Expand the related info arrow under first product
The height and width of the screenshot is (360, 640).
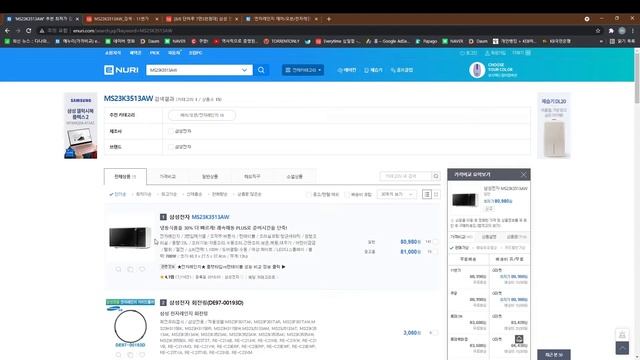(x=284, y=267)
